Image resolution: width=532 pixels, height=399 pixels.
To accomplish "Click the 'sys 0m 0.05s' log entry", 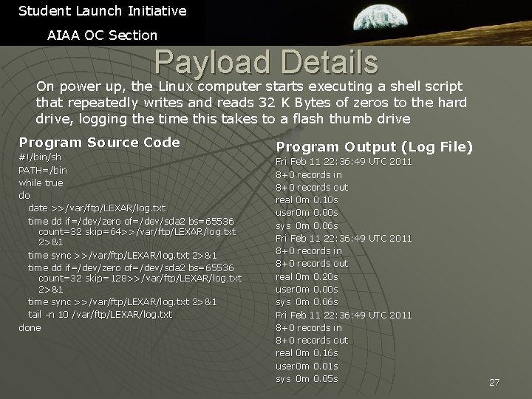I will tap(307, 378).
